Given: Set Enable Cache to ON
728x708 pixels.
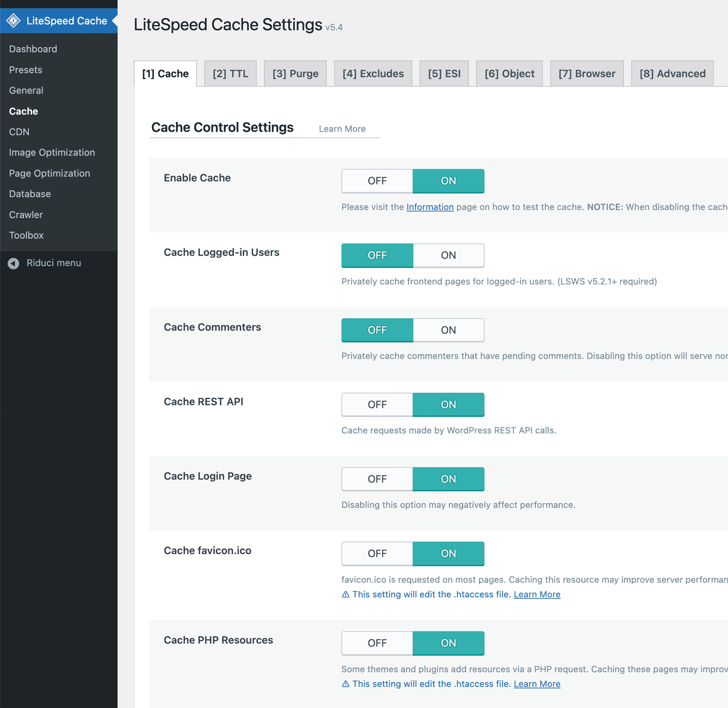Looking at the screenshot, I should pos(448,181).
